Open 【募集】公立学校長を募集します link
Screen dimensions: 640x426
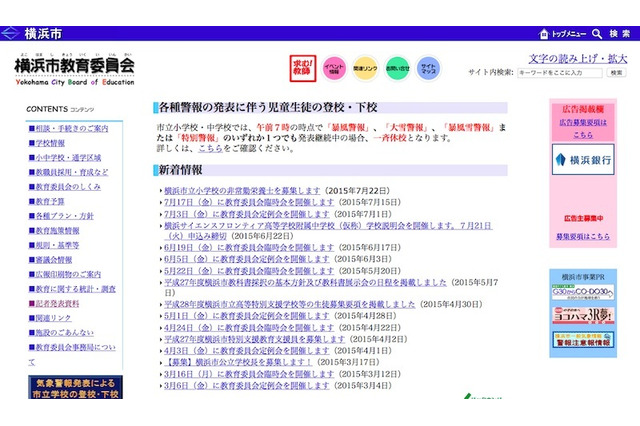tap(238, 362)
